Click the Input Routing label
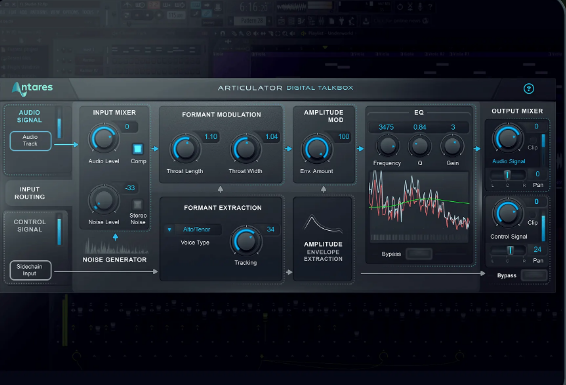566x385 pixels. [30, 193]
